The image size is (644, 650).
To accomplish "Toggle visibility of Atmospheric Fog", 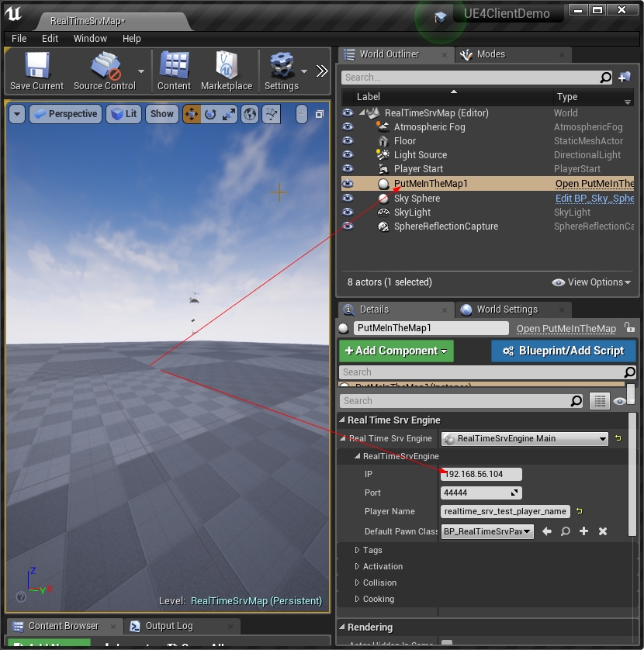I will [x=348, y=127].
